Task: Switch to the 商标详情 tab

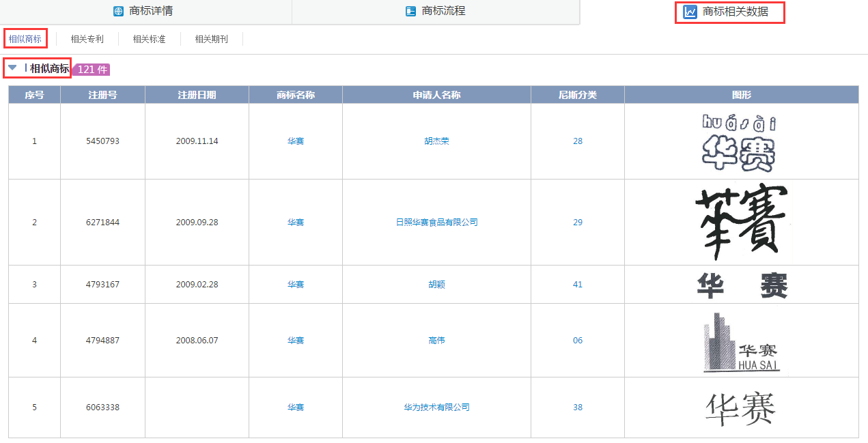Action: click(x=151, y=12)
